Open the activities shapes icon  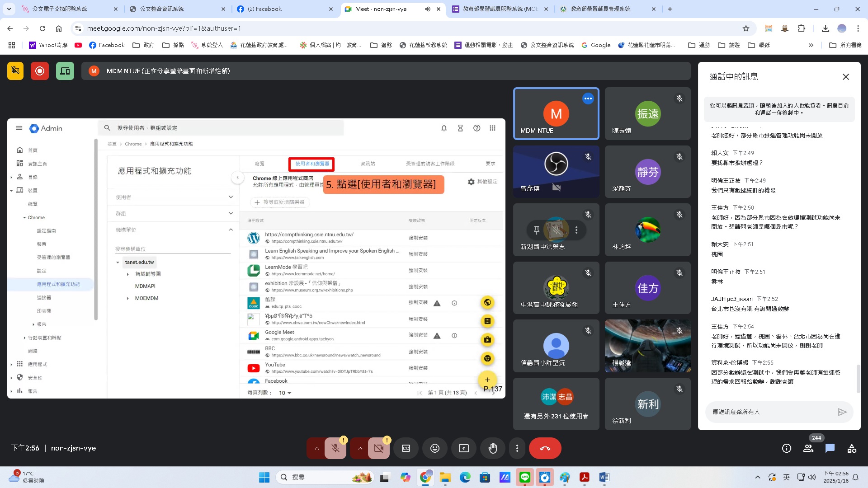852,448
